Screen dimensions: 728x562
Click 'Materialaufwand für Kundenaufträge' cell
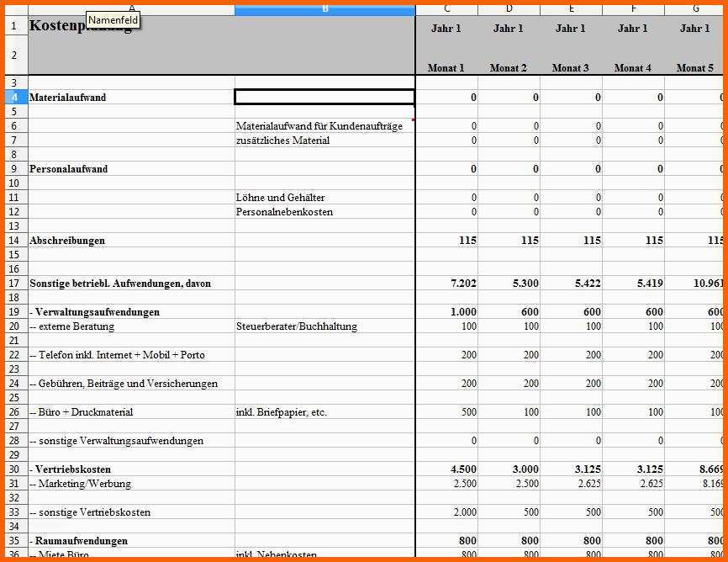click(325, 126)
